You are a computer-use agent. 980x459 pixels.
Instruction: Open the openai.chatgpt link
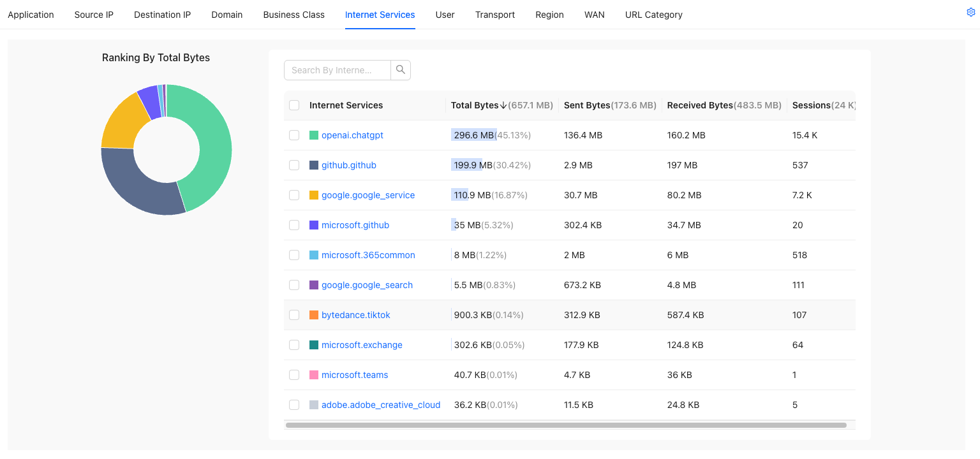point(352,135)
